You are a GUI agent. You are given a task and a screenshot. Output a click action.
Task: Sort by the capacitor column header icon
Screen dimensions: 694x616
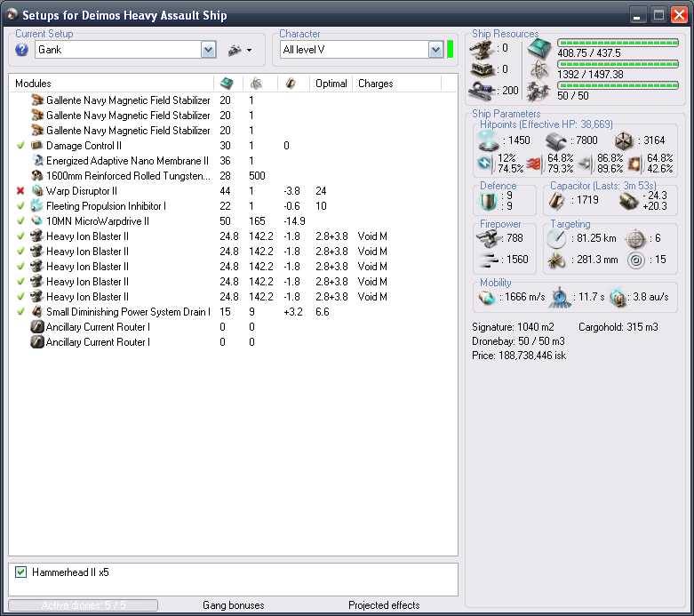291,84
